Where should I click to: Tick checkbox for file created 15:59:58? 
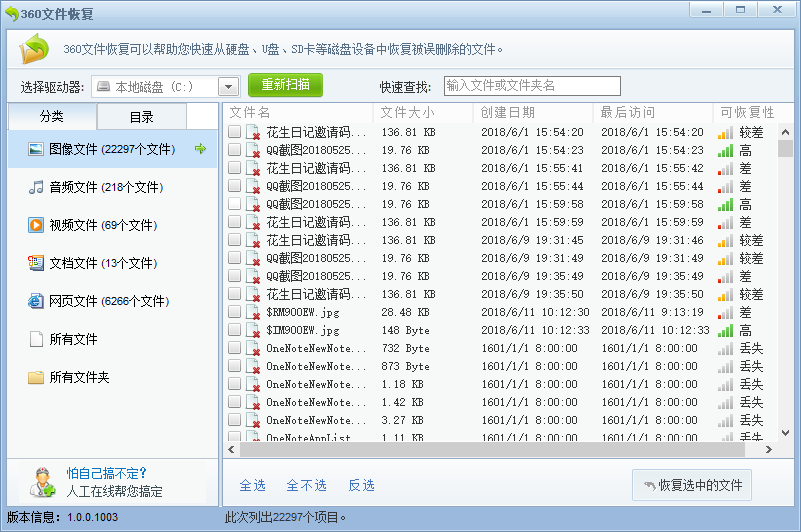234,204
